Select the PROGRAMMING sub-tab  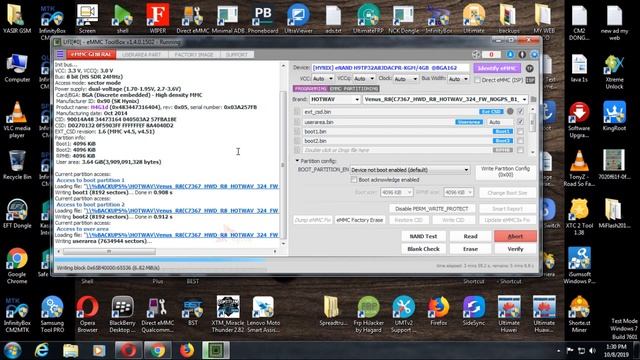click(x=310, y=89)
